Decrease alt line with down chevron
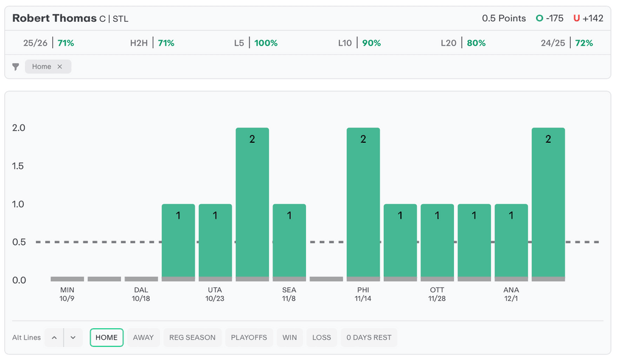Screen dimensions: 623x364 [x=73, y=338]
